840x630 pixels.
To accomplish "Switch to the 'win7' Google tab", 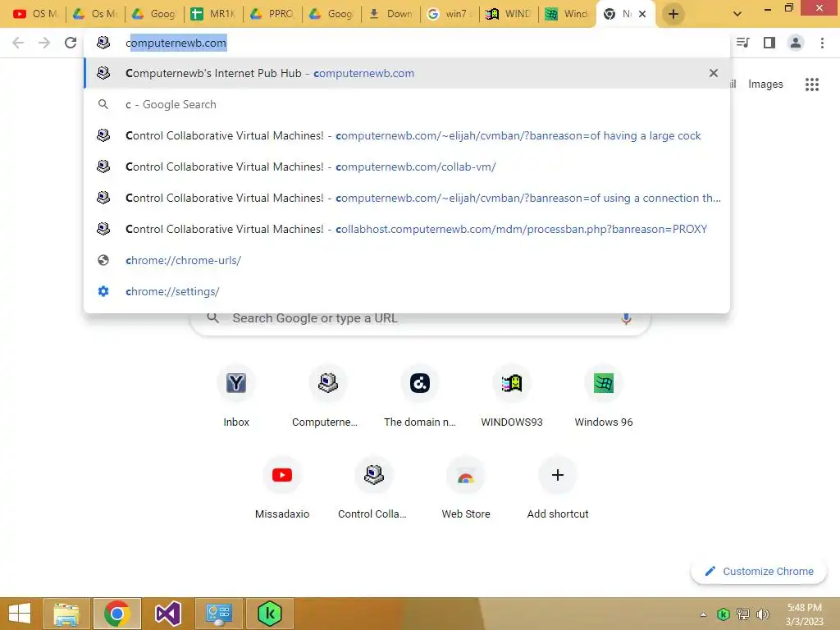I will [450, 14].
